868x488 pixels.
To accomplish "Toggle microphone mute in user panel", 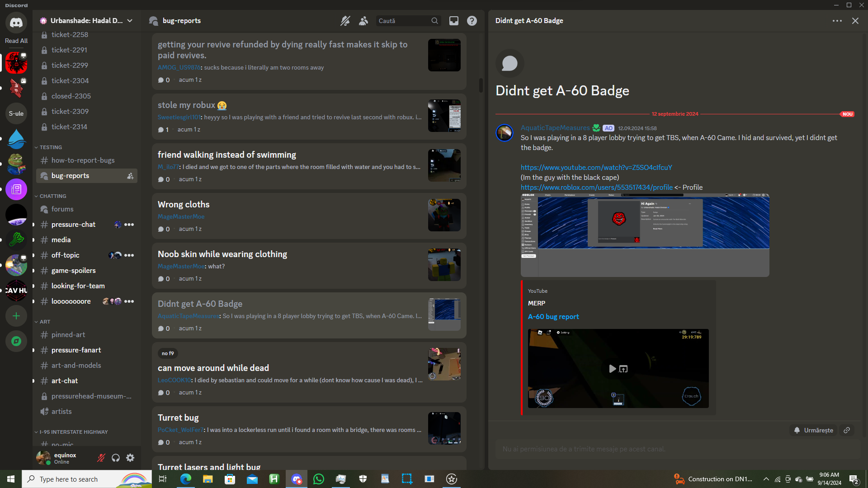I will pyautogui.click(x=101, y=458).
